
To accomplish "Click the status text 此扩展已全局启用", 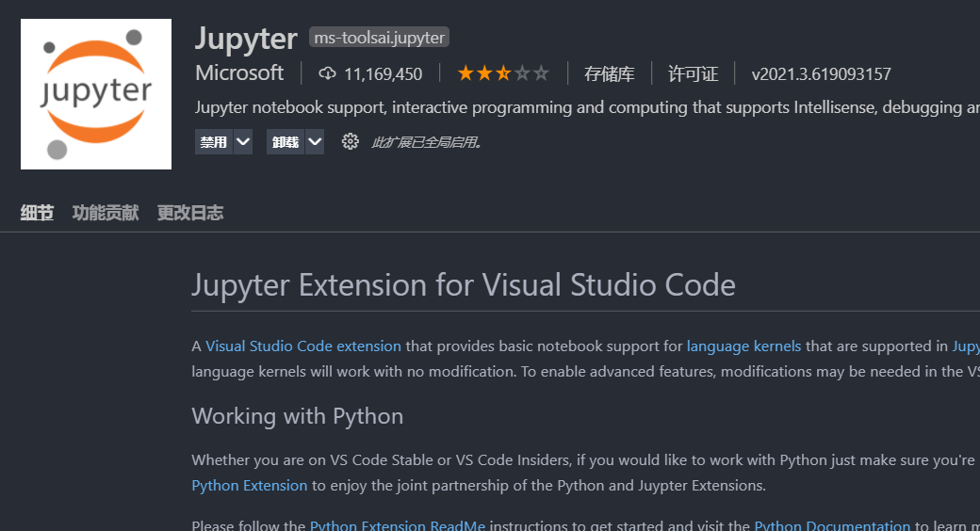I will [x=426, y=142].
